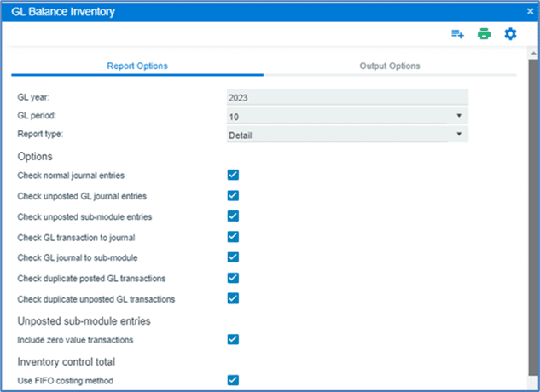Switch to the Output Options tab
540x392 pixels.
(389, 66)
